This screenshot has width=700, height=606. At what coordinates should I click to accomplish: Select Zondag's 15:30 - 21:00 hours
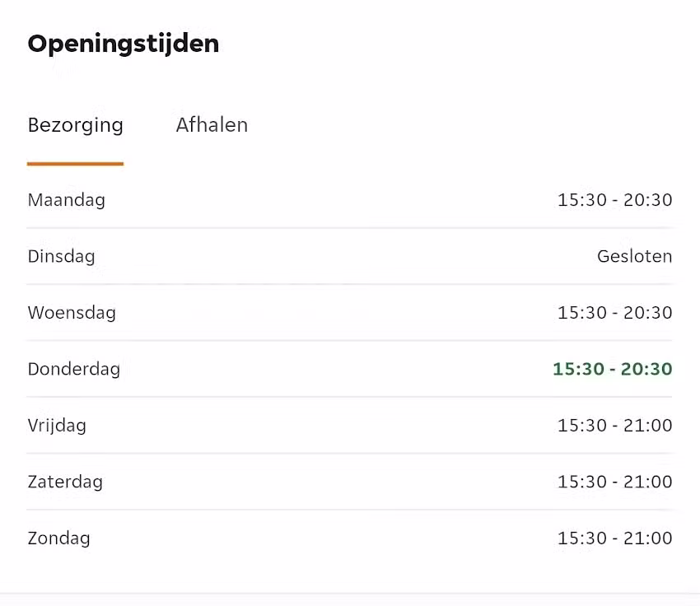[614, 538]
